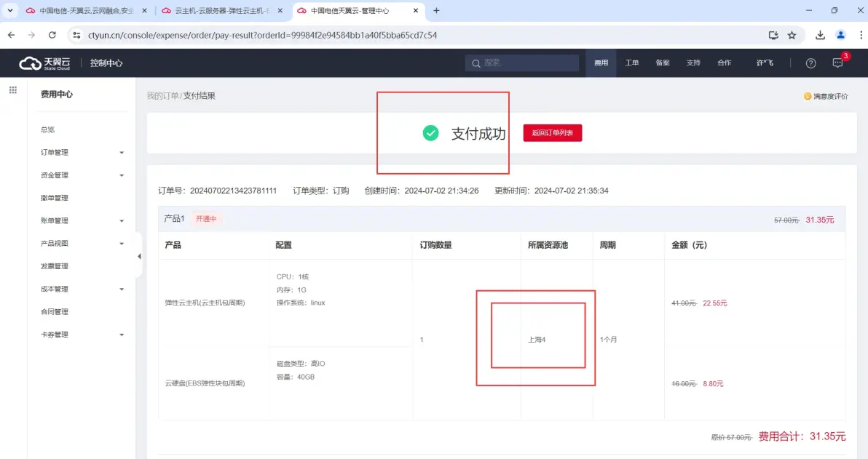868x459 pixels.
Task: Open the tab search dropdown arrow
Action: [x=10, y=10]
